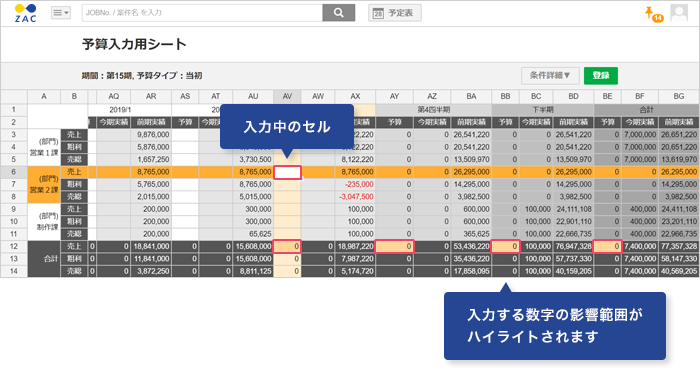The image size is (700, 370).
Task: Click cell 65,625 in row 11
Action: pyautogui.click(x=253, y=234)
